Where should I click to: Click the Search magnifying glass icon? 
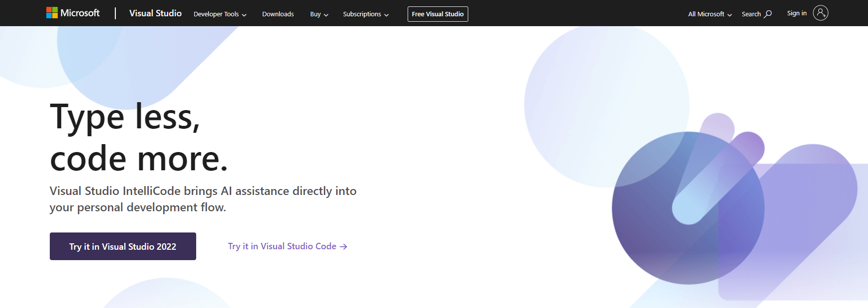pos(768,14)
